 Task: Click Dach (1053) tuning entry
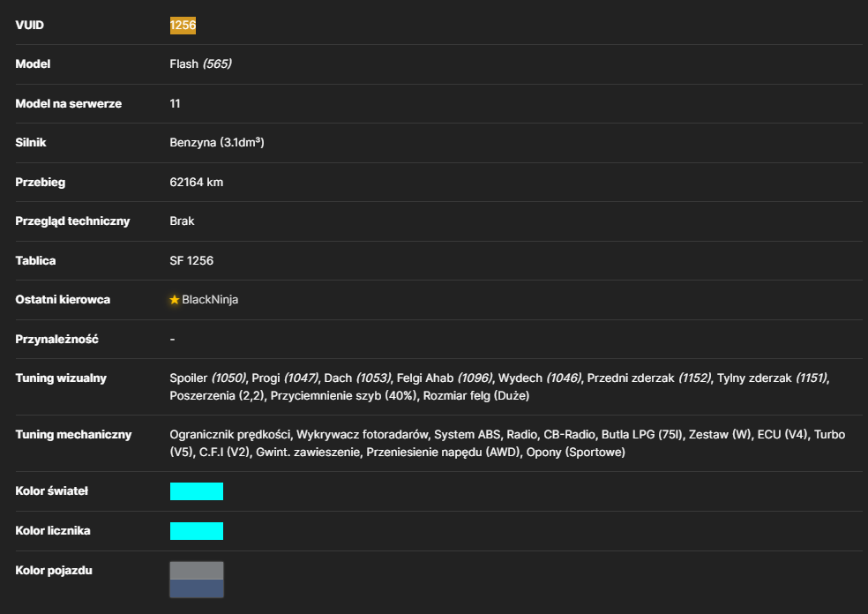357,378
